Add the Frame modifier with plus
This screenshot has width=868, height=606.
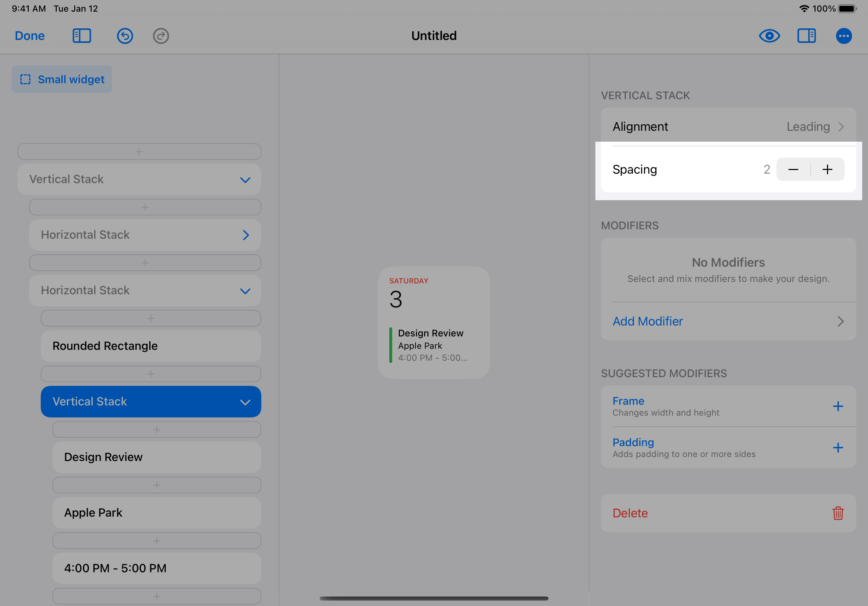coord(838,406)
